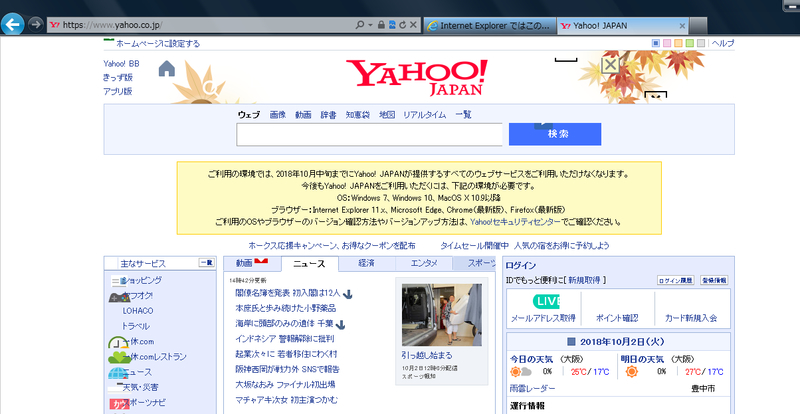This screenshot has width=800, height=414.
Task: Close the Yahoo! JAPAN tab
Action: 682,26
